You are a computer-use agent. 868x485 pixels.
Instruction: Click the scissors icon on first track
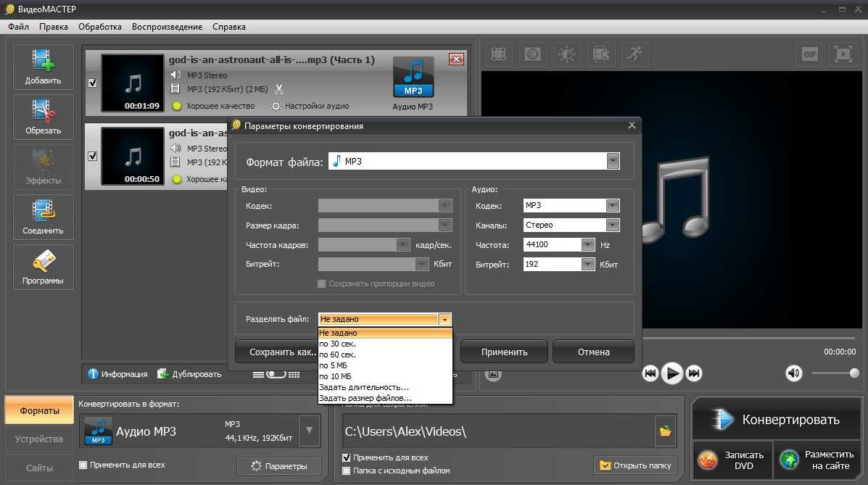279,89
